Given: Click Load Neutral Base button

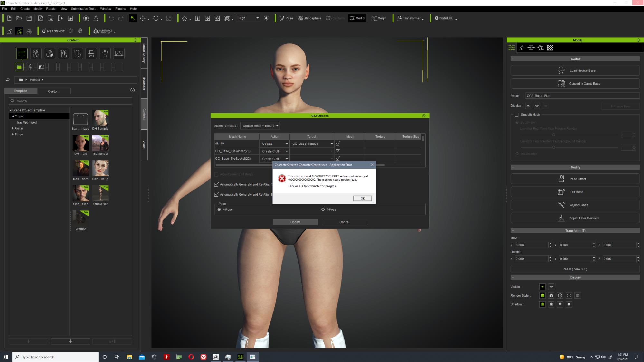Looking at the screenshot, I should click(x=575, y=70).
